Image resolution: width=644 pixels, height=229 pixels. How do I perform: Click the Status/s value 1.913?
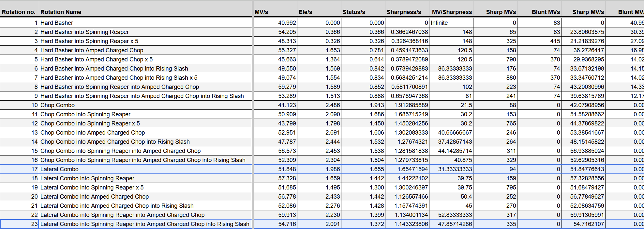pos(363,105)
